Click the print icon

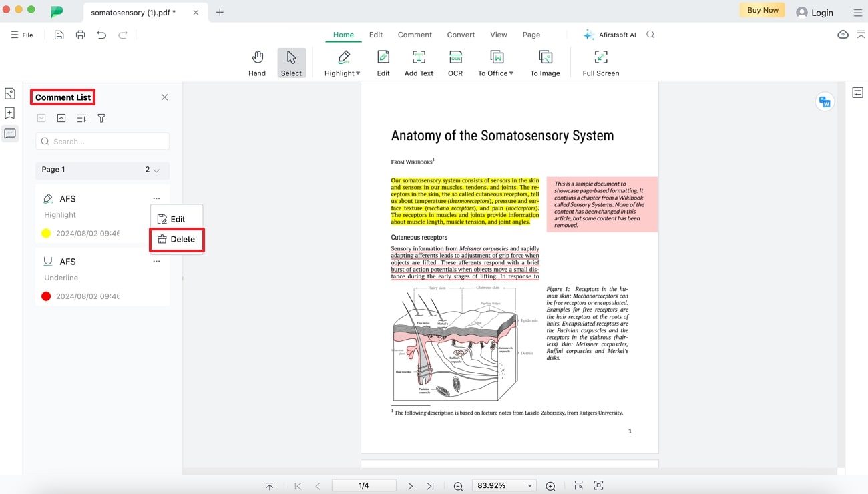pyautogui.click(x=80, y=35)
